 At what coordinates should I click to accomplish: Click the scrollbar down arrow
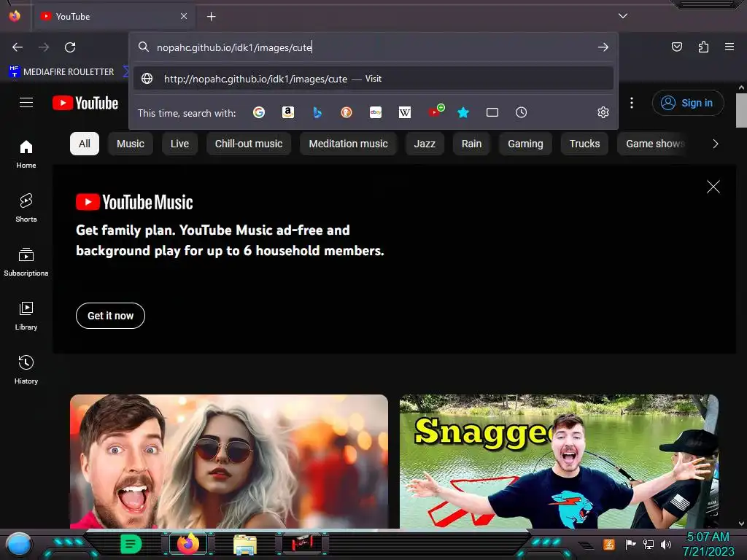pos(741,524)
